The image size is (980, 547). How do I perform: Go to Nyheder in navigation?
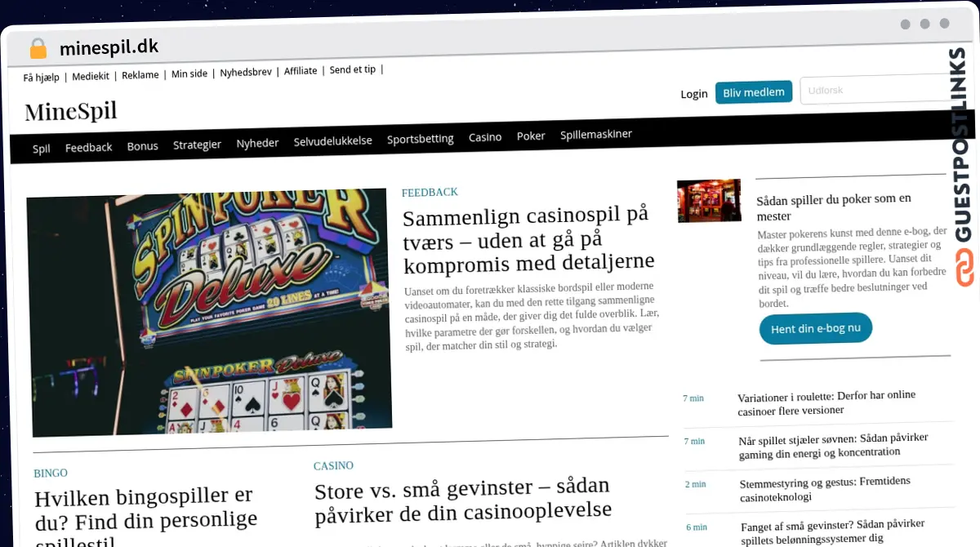coord(257,143)
